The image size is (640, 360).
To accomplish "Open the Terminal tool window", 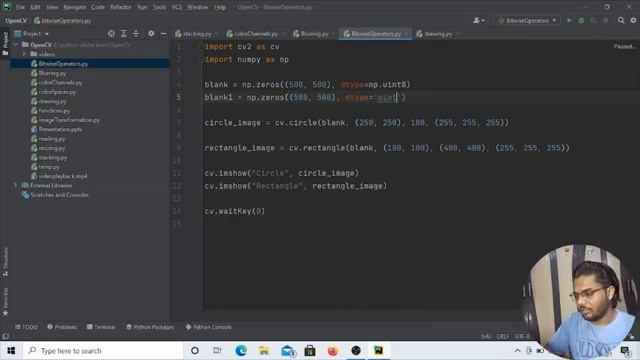I will [101, 327].
